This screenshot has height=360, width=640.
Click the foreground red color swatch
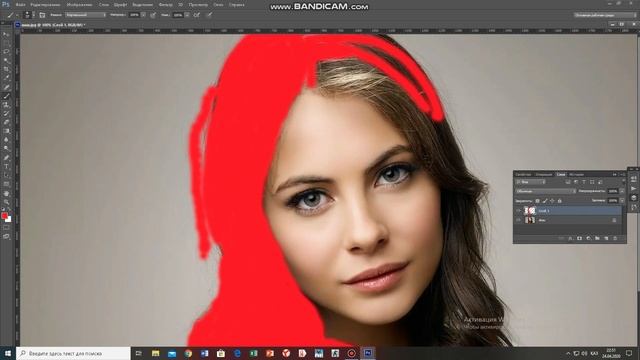click(4, 215)
